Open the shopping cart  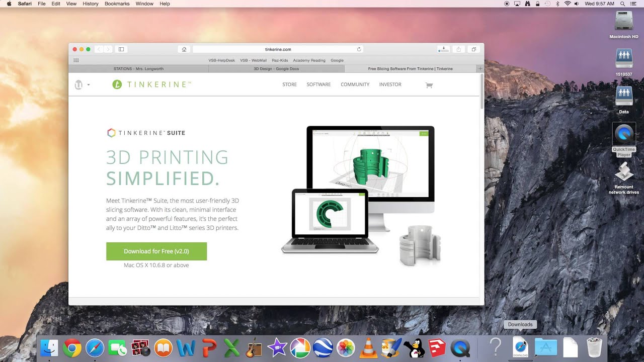(429, 85)
